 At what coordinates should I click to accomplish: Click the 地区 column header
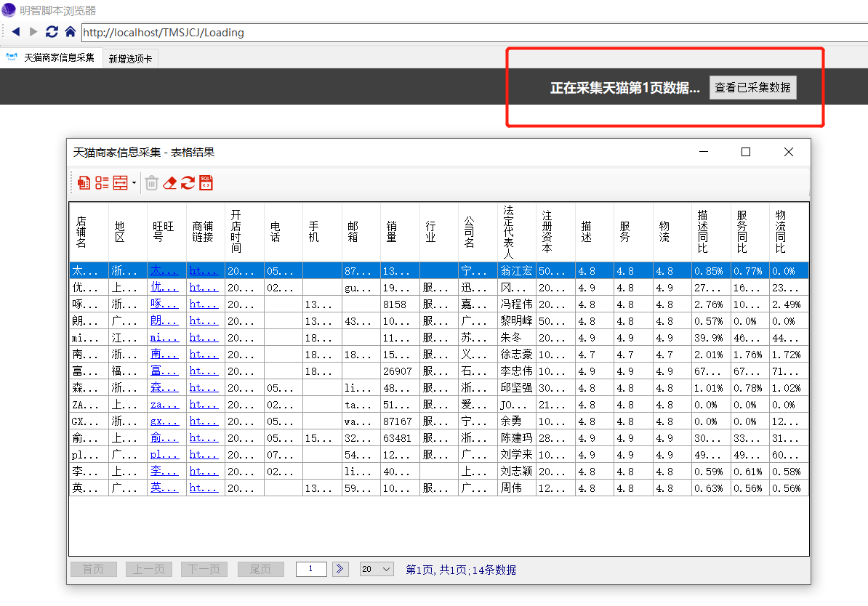click(x=128, y=232)
